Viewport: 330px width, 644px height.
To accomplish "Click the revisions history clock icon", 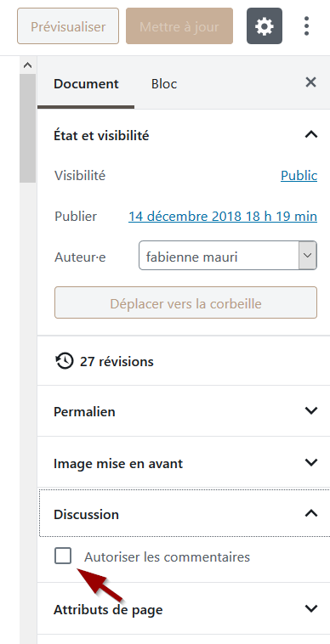I will [x=64, y=361].
